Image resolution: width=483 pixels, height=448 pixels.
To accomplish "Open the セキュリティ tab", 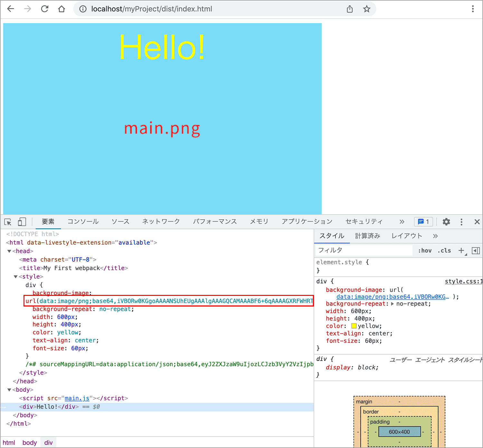I will click(364, 222).
